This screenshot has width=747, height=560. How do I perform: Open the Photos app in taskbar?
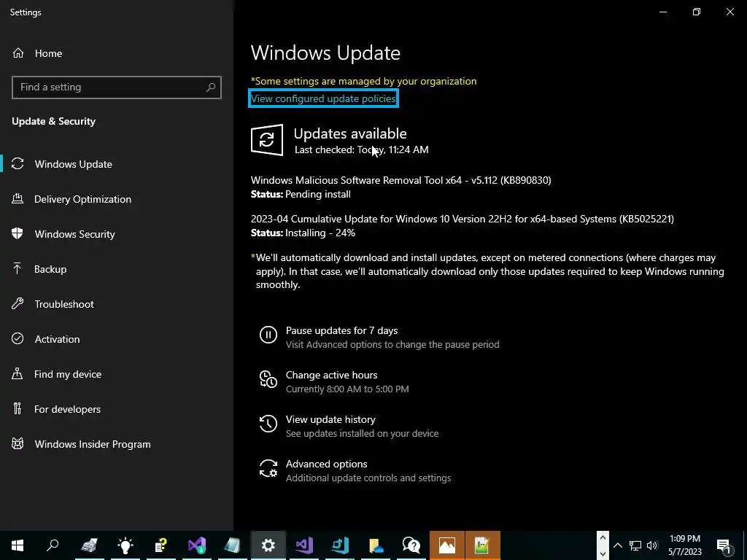click(447, 545)
